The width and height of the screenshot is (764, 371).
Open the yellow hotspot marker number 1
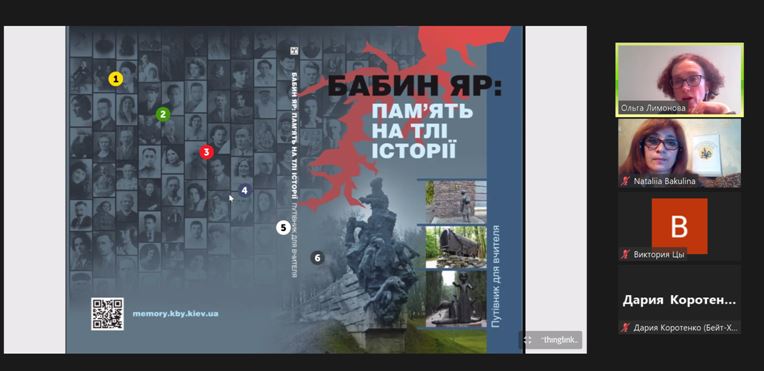click(115, 78)
